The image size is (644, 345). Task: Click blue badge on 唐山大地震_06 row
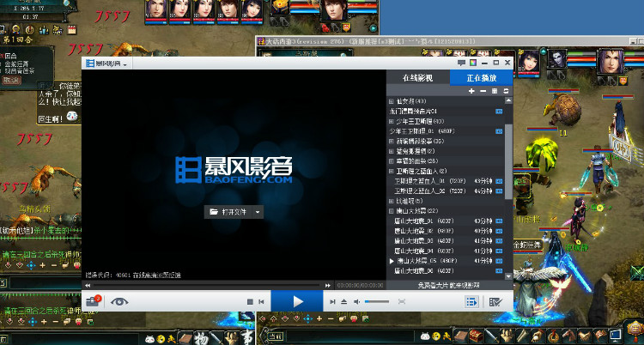pos(499,270)
